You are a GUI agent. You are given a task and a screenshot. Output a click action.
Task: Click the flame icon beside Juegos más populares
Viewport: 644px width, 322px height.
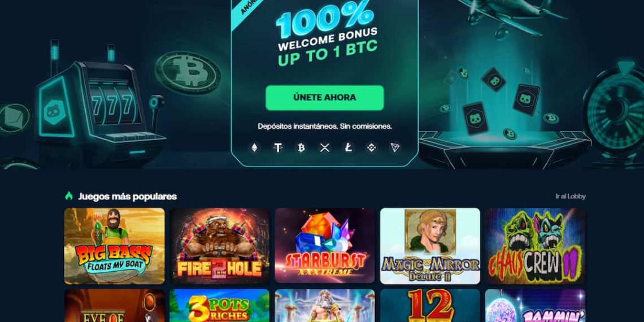pyautogui.click(x=68, y=196)
